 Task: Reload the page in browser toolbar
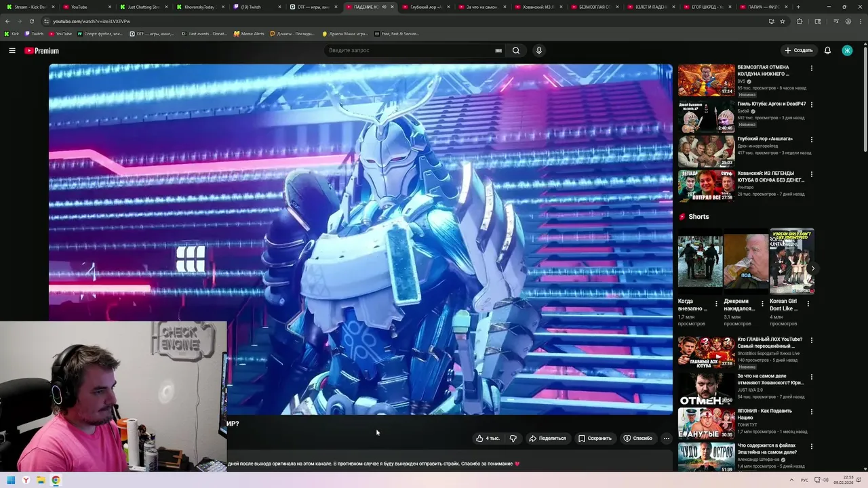click(x=31, y=21)
